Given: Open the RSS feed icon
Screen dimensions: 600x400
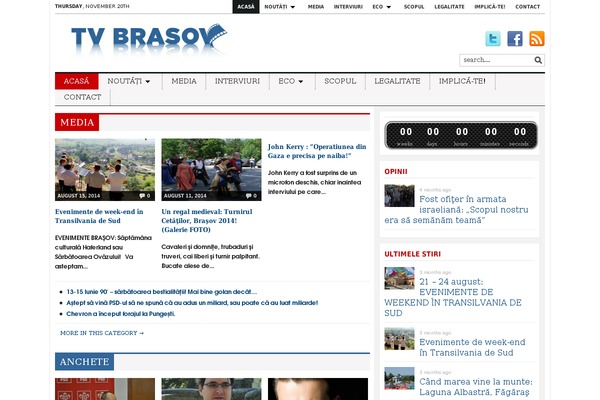Looking at the screenshot, I should tap(537, 39).
